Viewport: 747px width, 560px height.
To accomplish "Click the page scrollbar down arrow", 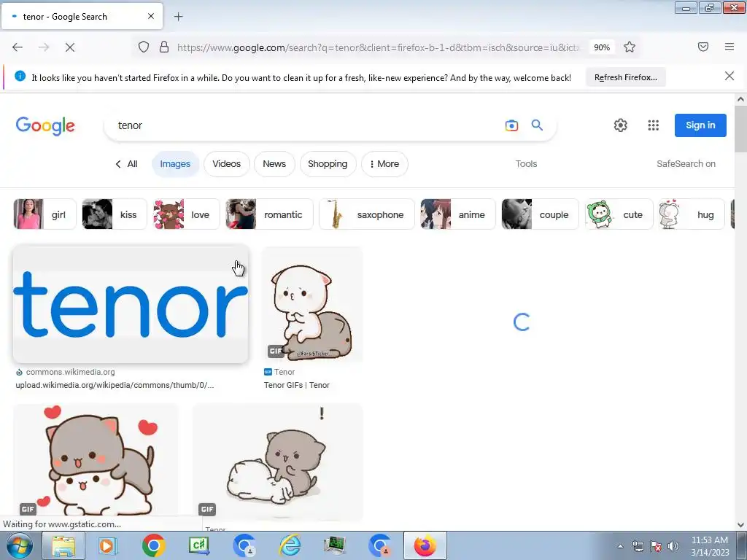I will [x=740, y=525].
